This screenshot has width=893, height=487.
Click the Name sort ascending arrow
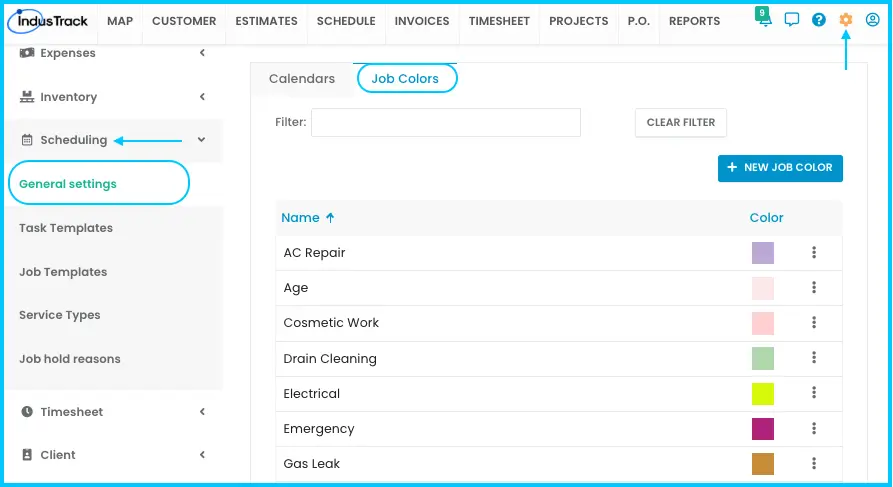pos(330,218)
